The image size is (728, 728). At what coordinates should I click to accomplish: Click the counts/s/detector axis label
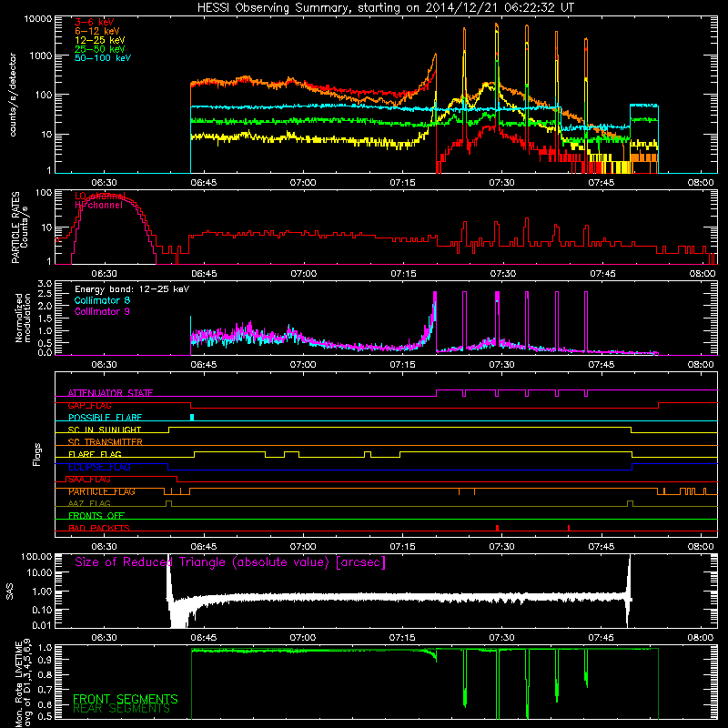(x=13, y=95)
